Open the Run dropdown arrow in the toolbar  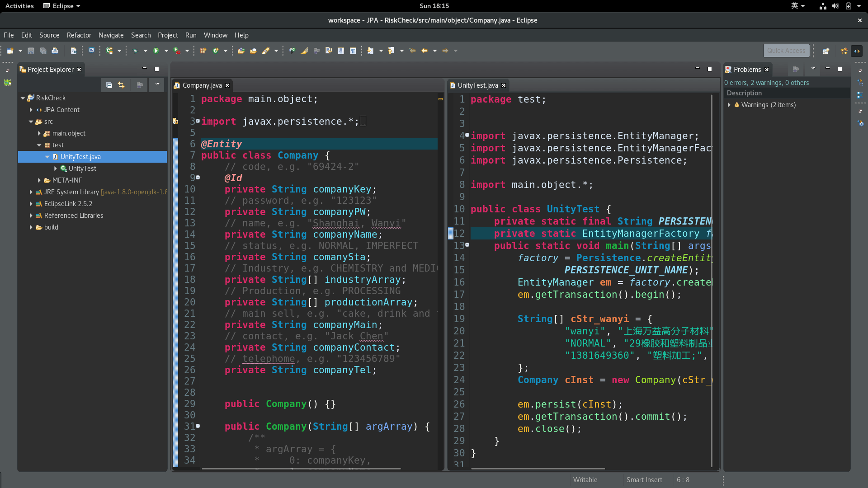pos(166,51)
